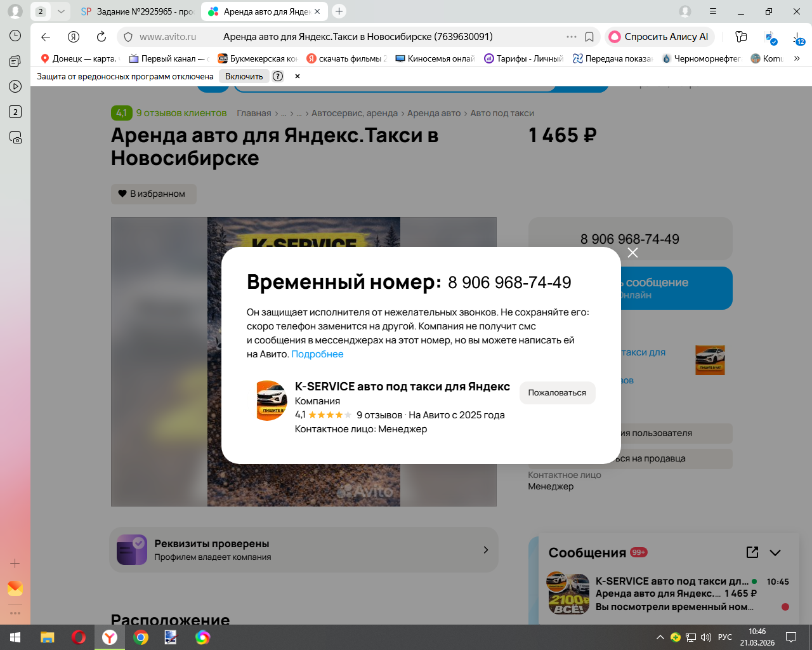
Task: Click the K-SERVICE seller avatar in the popup
Action: pyautogui.click(x=272, y=401)
